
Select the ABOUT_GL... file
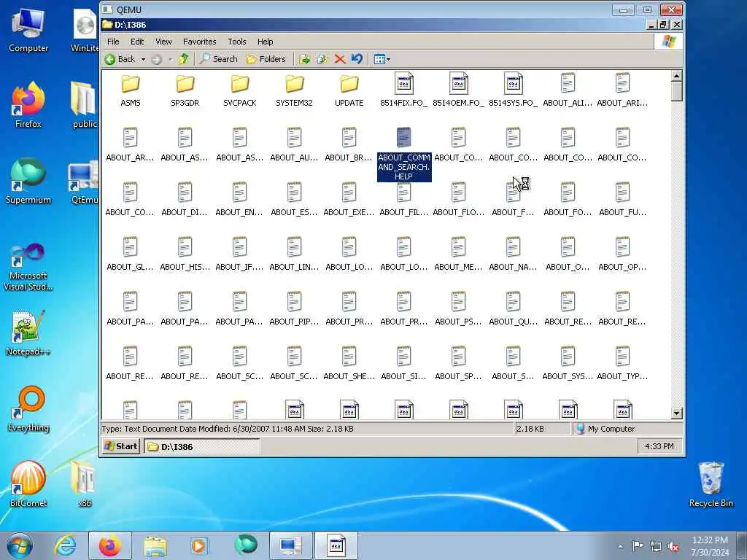pyautogui.click(x=130, y=254)
